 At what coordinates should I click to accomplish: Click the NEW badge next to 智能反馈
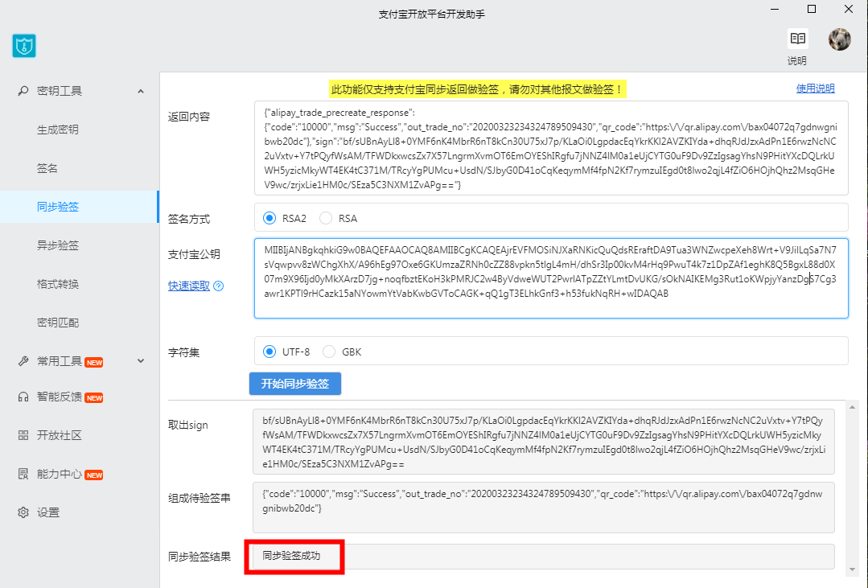(x=94, y=398)
